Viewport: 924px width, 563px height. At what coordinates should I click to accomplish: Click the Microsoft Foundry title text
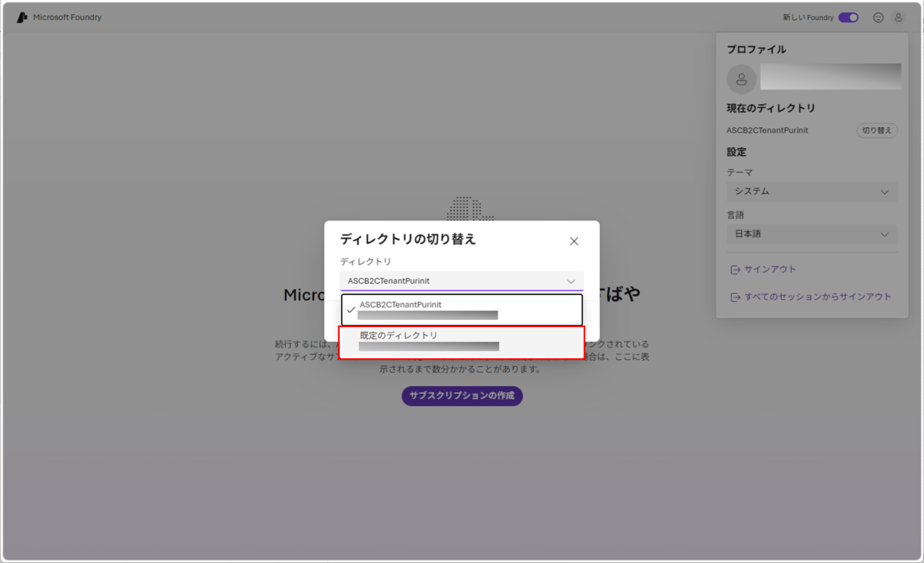point(68,18)
